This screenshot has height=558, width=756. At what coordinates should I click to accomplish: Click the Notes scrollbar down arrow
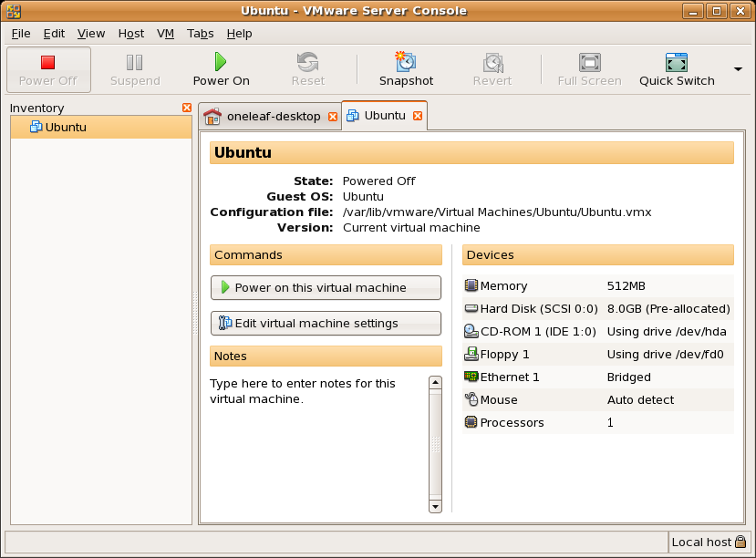[435, 506]
